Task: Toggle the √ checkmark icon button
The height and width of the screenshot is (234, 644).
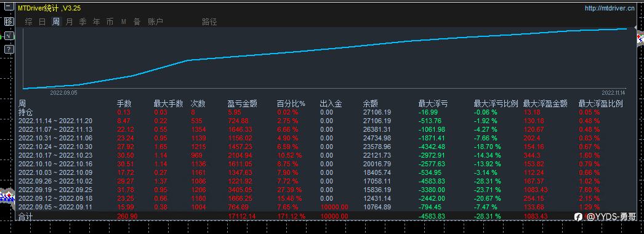Action: [9, 36]
